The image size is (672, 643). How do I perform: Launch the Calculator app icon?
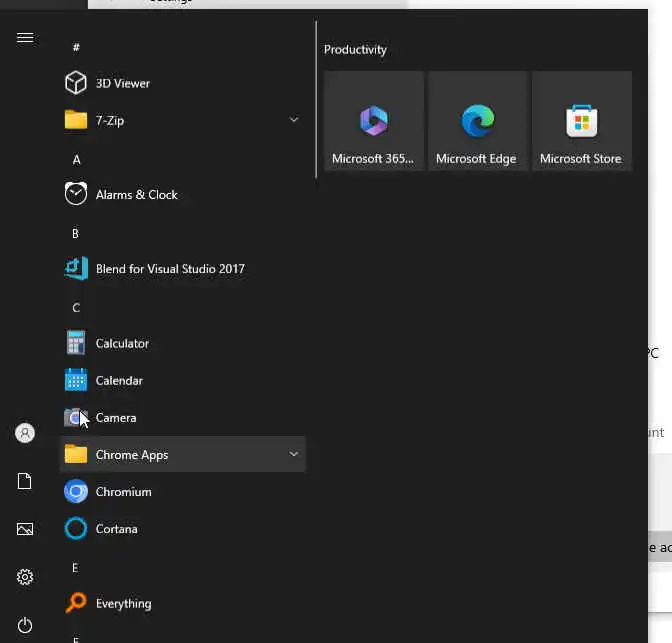click(x=76, y=343)
